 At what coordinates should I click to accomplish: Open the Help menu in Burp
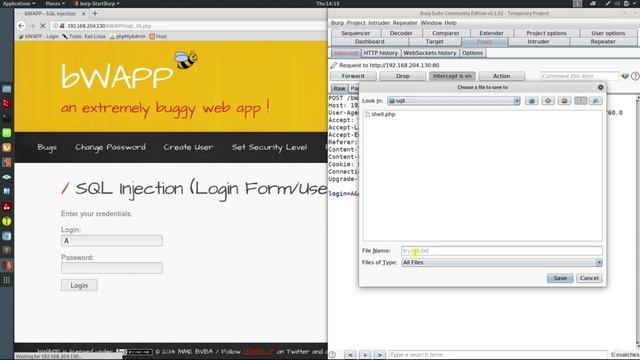click(450, 23)
